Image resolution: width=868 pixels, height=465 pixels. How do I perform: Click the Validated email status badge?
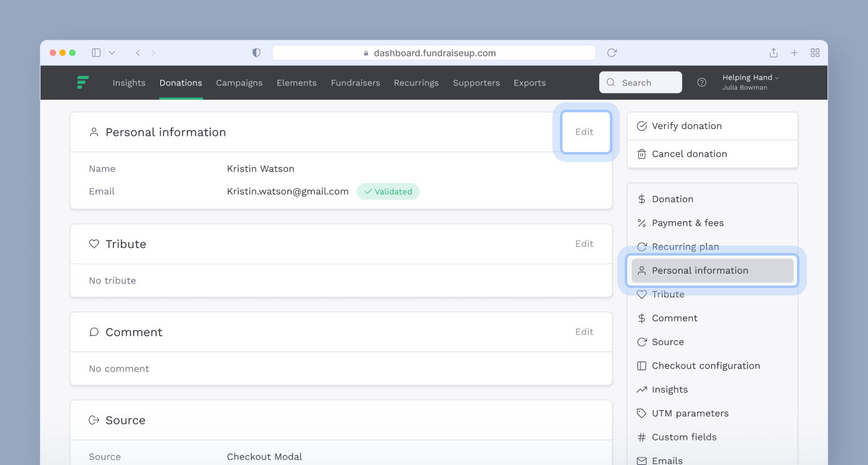[388, 191]
